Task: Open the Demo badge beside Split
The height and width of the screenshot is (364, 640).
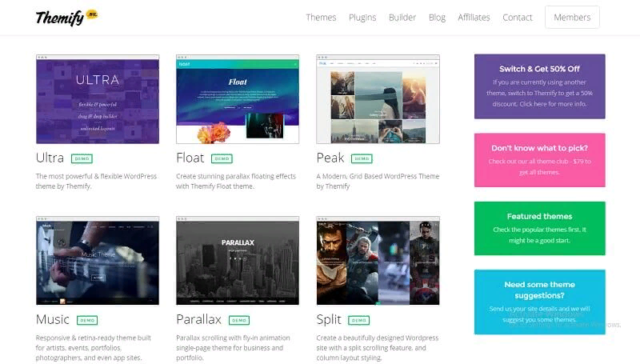Action: (359, 320)
